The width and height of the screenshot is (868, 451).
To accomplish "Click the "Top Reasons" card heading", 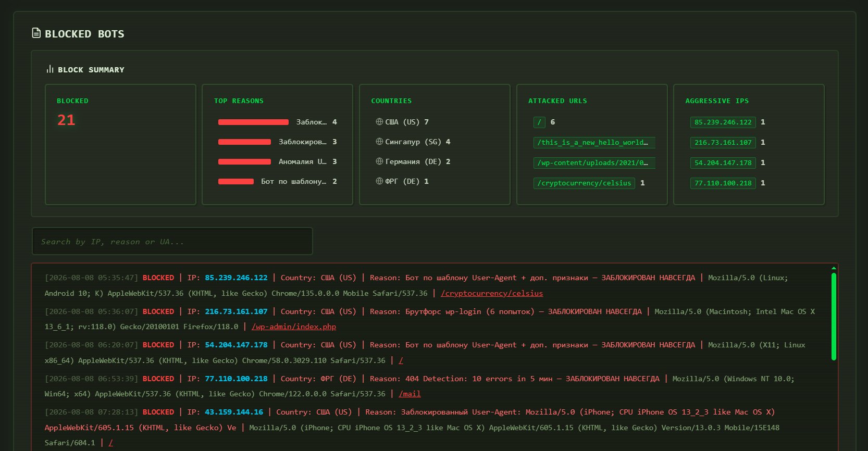I will point(239,101).
